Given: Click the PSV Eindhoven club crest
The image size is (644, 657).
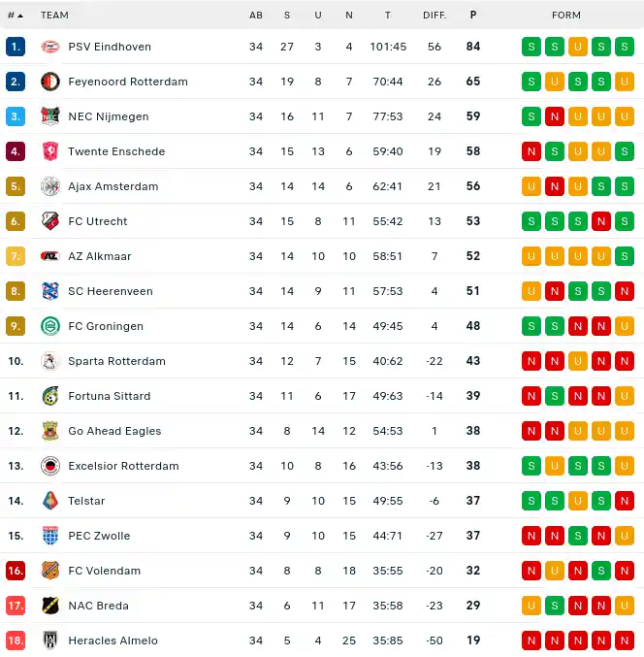Looking at the screenshot, I should (x=50, y=47).
